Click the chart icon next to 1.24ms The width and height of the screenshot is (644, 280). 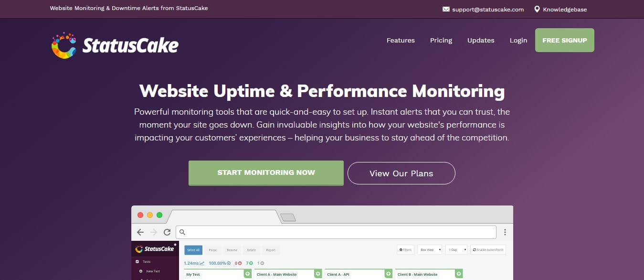coord(202,263)
